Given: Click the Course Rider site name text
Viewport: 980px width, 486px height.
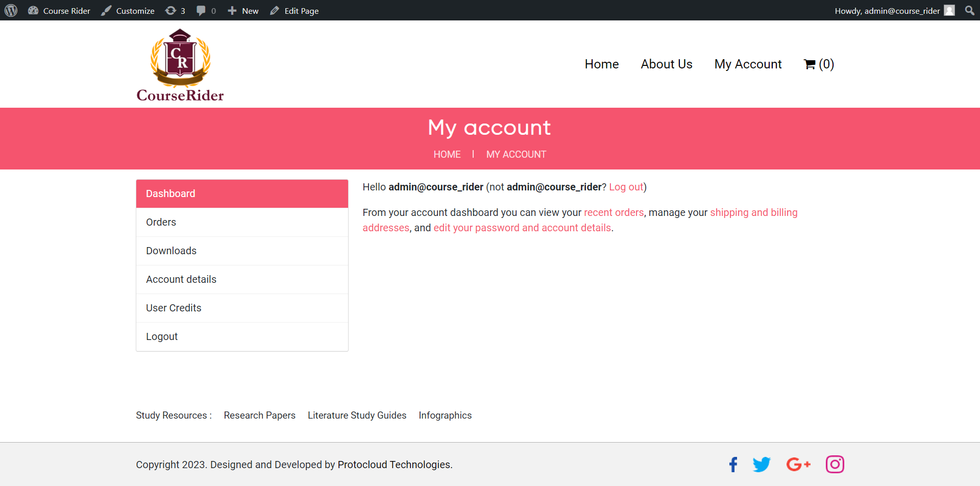Looking at the screenshot, I should click(x=67, y=11).
